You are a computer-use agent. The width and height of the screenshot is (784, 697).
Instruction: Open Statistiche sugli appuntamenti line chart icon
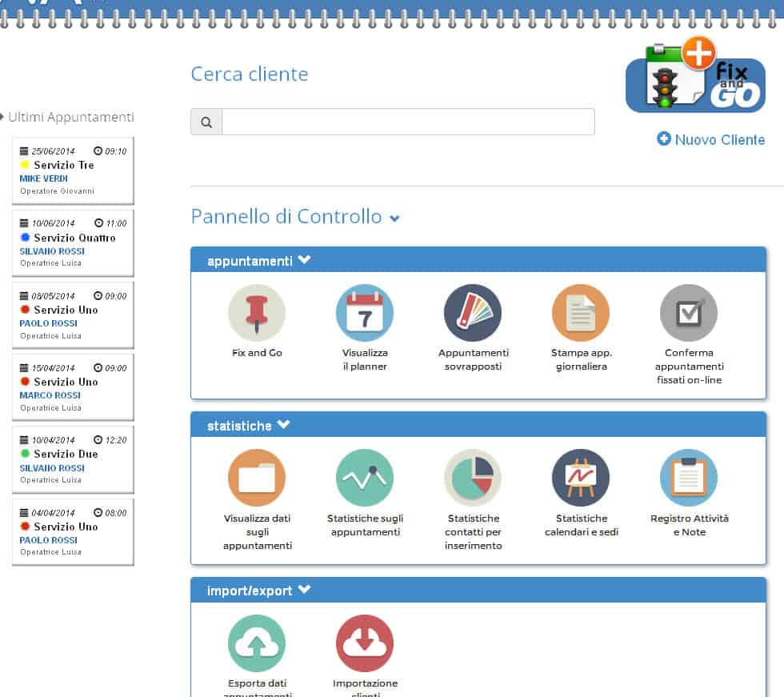point(365,478)
